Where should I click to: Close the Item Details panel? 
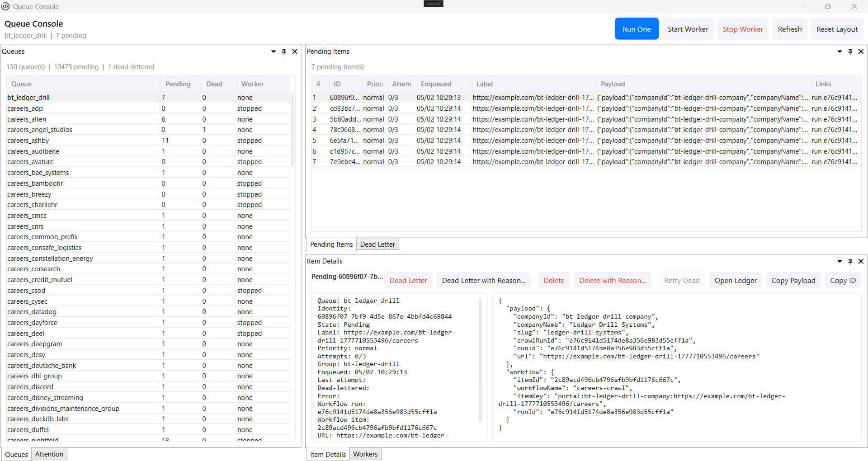pos(861,261)
